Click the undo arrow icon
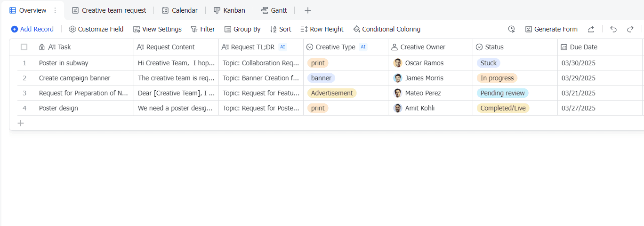This screenshot has width=644, height=226. [613, 29]
